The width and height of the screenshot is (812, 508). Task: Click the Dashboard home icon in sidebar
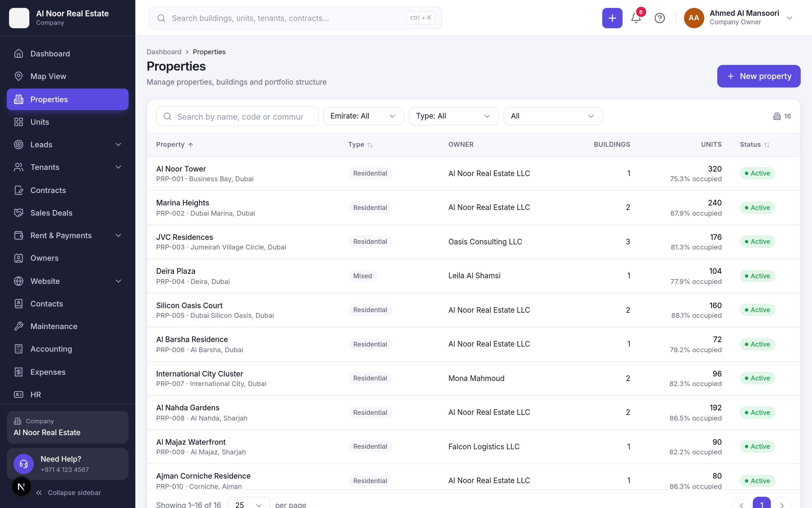(x=19, y=53)
